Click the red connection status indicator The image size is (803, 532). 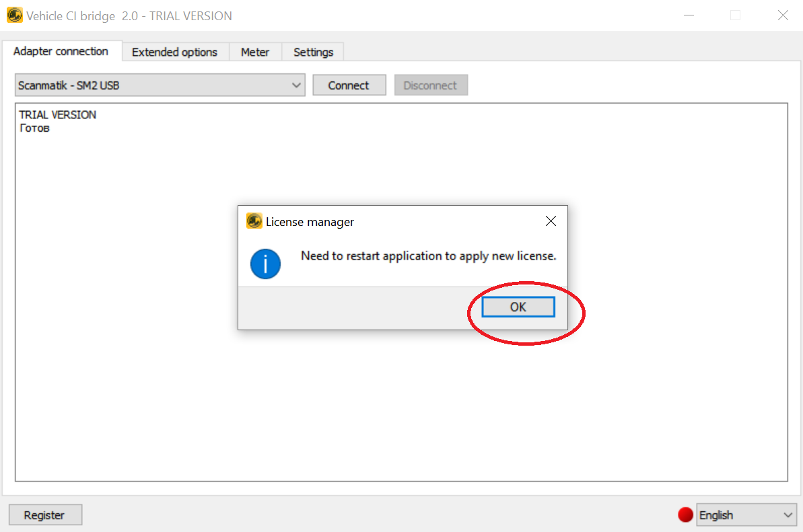685,515
